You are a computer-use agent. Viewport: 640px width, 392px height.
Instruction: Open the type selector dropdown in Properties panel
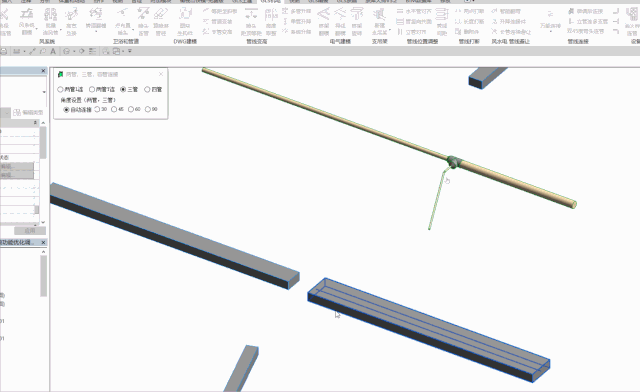44,92
